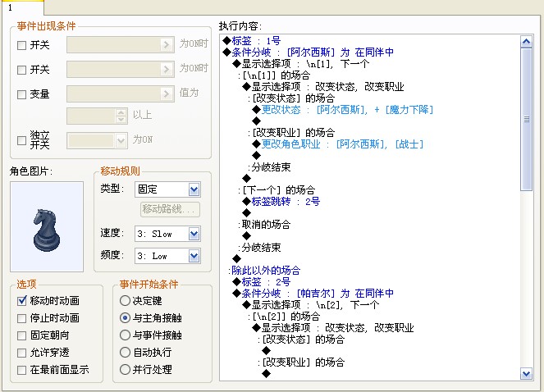The height and width of the screenshot is (392, 544).
Task: Select the [\n[2]] 的场合 line
Action: coord(284,317)
